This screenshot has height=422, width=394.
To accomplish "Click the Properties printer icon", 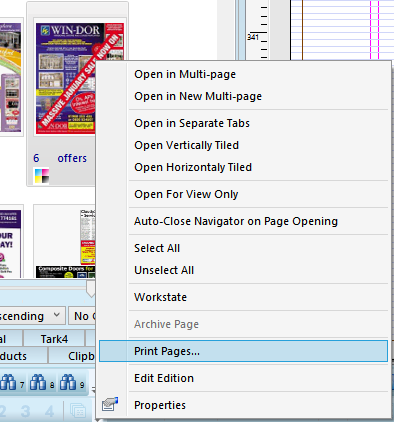I will (110, 404).
